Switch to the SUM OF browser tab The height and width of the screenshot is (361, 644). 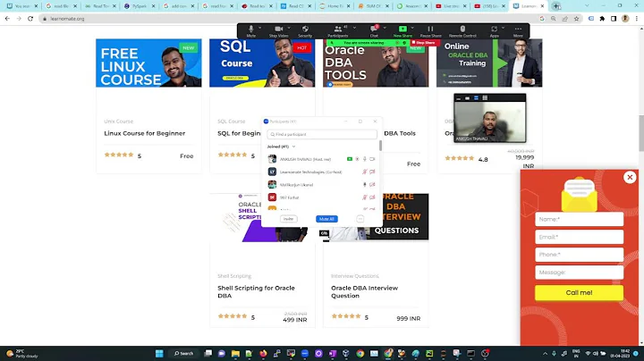(x=374, y=6)
